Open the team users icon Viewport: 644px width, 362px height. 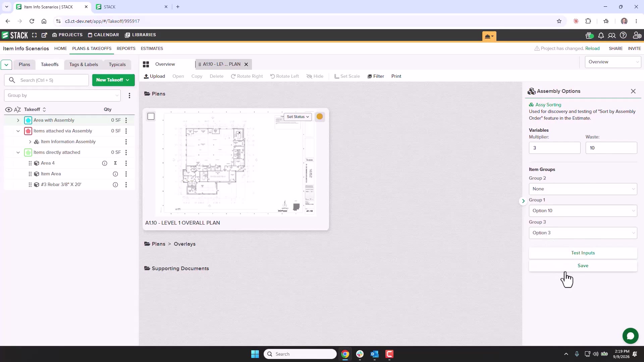point(612,35)
